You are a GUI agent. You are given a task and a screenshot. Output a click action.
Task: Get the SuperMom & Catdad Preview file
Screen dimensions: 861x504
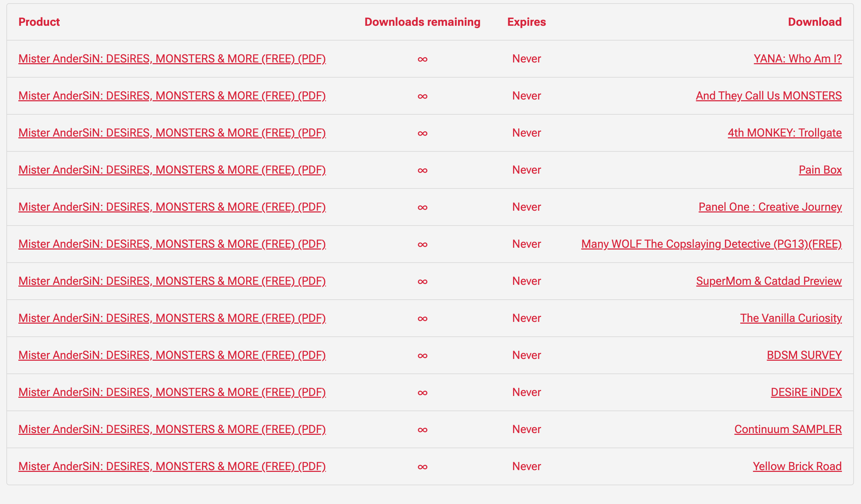(x=768, y=281)
